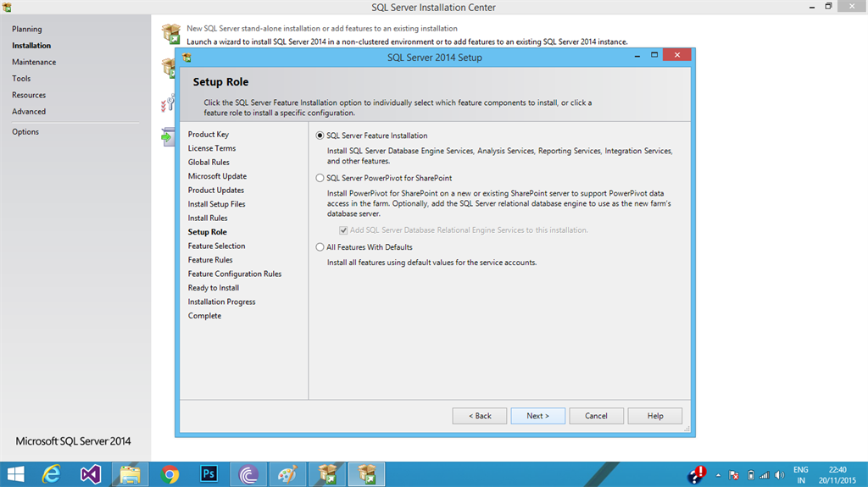Select Advanced in Installation Center sidebar
Screen dimensions: 868x487
point(29,111)
